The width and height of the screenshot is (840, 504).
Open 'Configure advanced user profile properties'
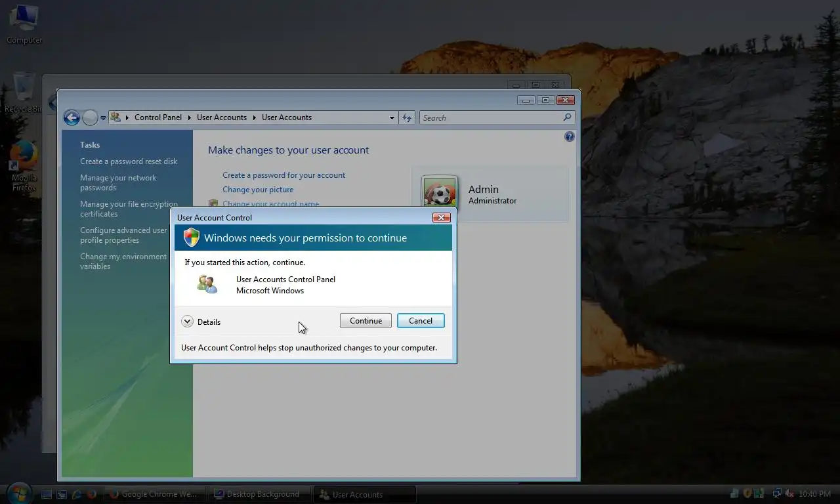[123, 235]
